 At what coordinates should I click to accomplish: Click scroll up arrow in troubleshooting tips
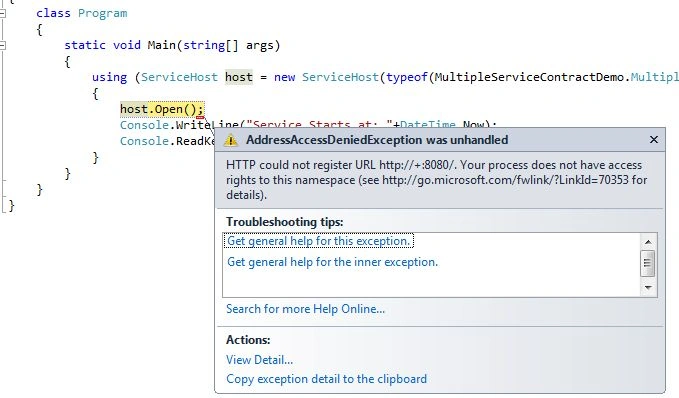click(x=648, y=242)
